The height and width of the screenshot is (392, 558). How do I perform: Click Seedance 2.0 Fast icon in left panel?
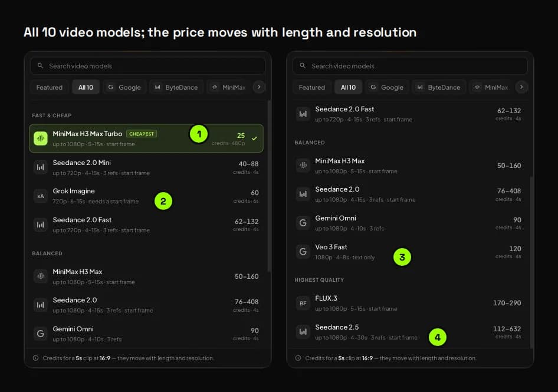pyautogui.click(x=41, y=225)
